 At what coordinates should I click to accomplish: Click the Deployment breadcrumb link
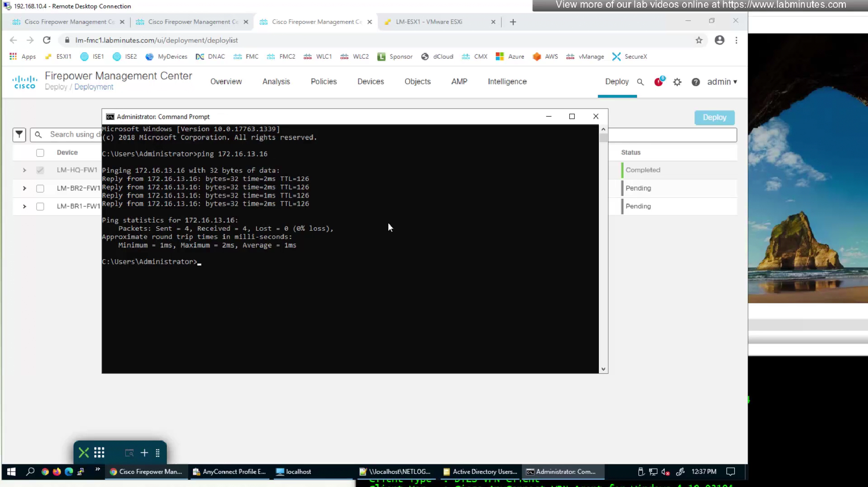[94, 87]
